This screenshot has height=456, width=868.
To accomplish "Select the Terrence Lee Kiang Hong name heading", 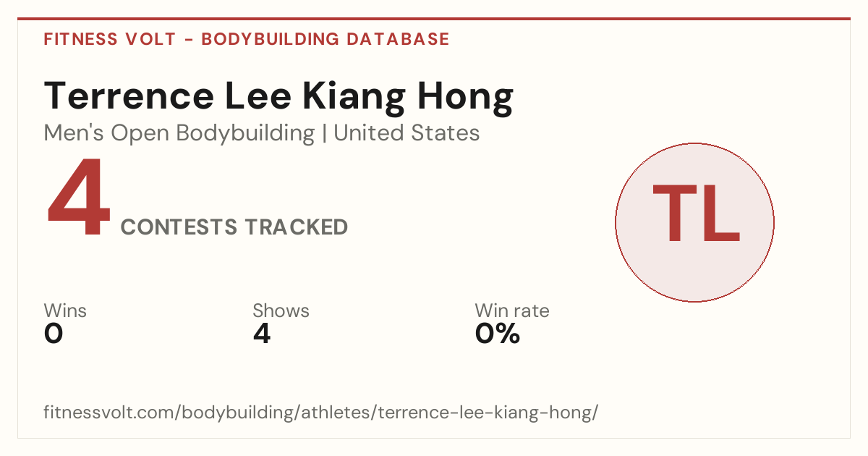I will click(x=278, y=96).
